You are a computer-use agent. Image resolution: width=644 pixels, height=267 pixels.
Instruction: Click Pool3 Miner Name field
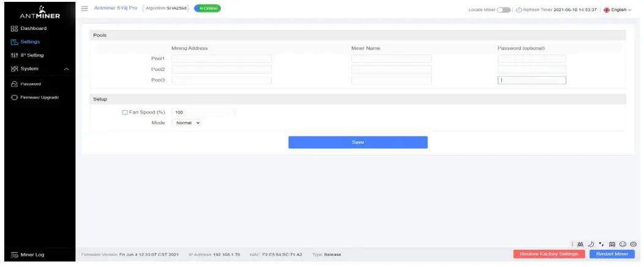tap(391, 80)
